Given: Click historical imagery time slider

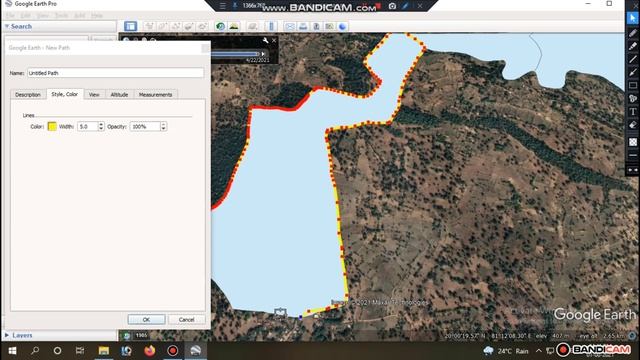Looking at the screenshot, I should pyautogui.click(x=235, y=54).
